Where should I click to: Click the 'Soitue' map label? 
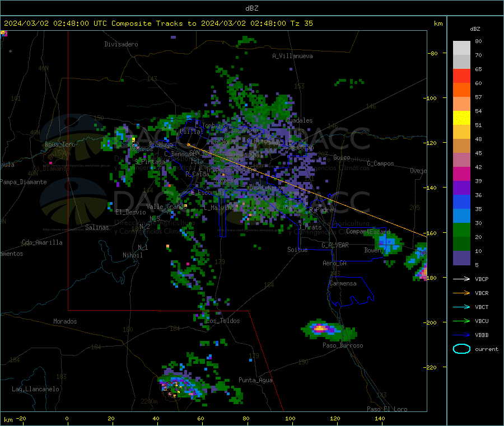coord(297,250)
